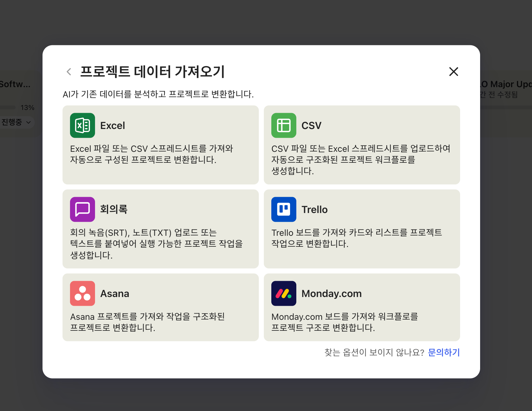Click the 찾는 옵션이 보이지 않나요? text
Viewport: 532px width, 411px height.
(x=374, y=352)
